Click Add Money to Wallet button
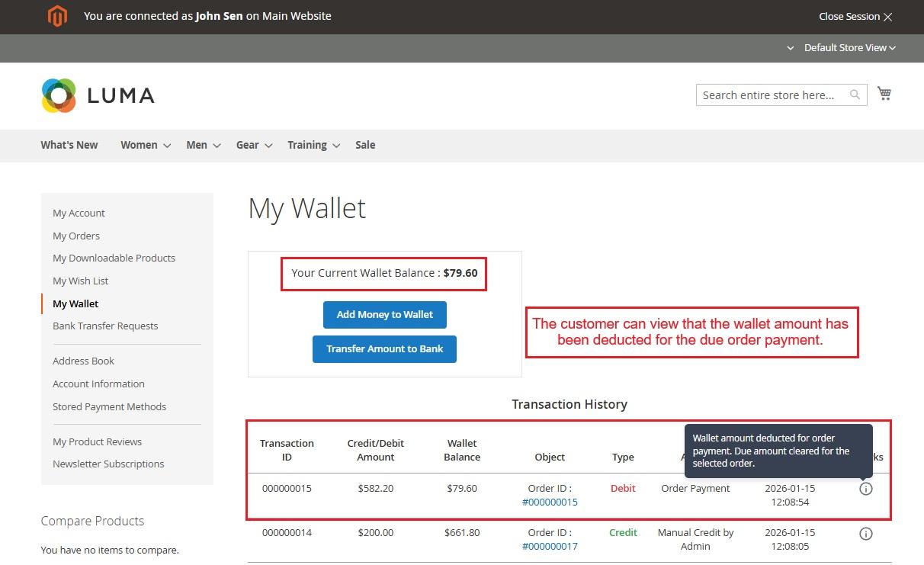The image size is (924, 565). 384,314
